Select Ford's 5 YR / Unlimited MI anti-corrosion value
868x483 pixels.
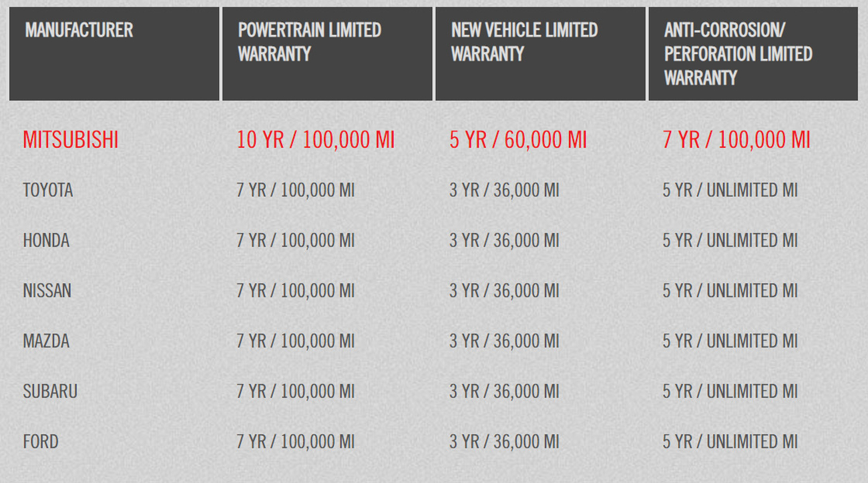pyautogui.click(x=730, y=442)
